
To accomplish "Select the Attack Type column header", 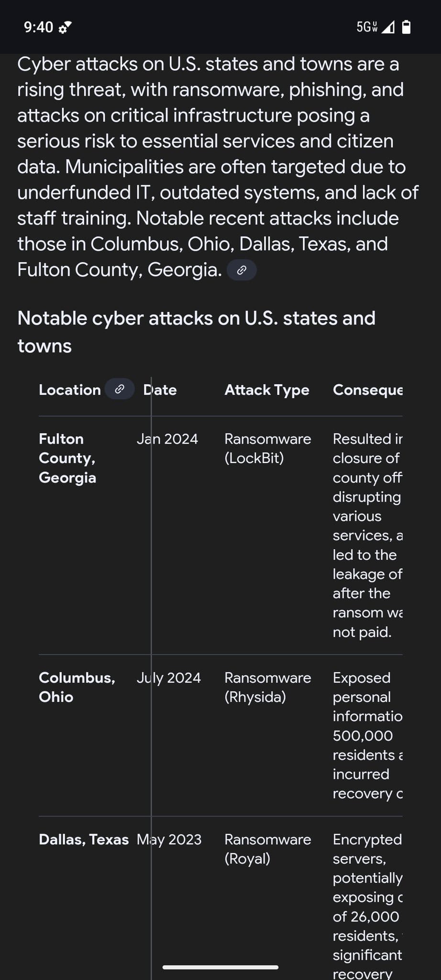I will (267, 390).
